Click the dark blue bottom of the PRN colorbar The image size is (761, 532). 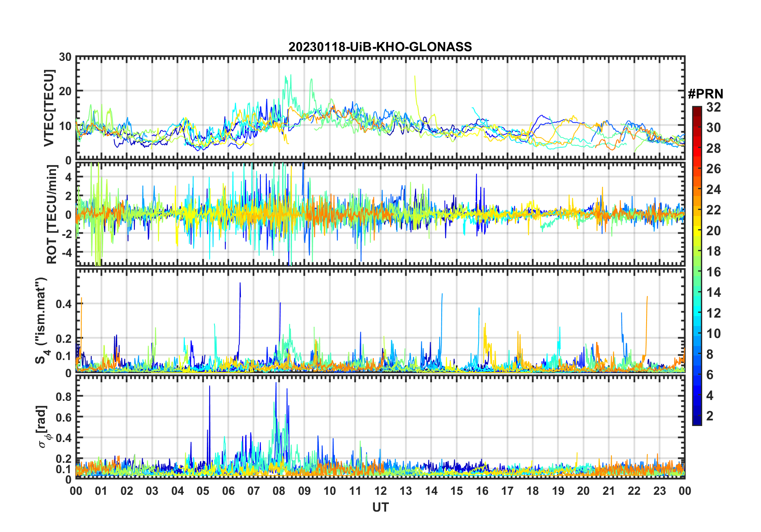pyautogui.click(x=697, y=420)
